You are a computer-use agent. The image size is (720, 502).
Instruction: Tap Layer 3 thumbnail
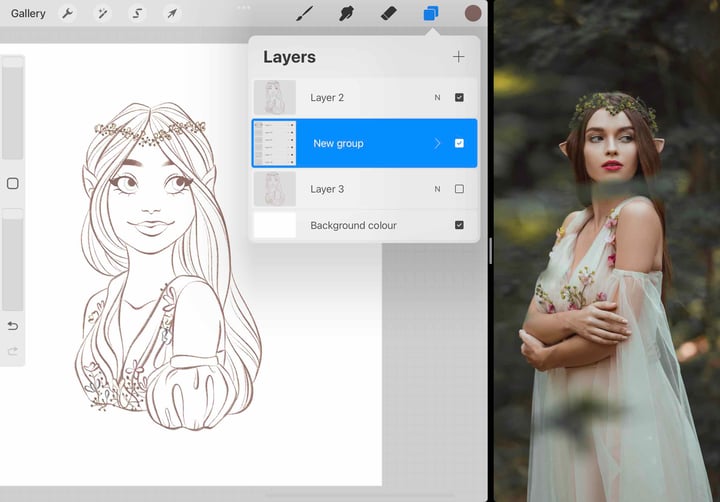pyautogui.click(x=275, y=189)
